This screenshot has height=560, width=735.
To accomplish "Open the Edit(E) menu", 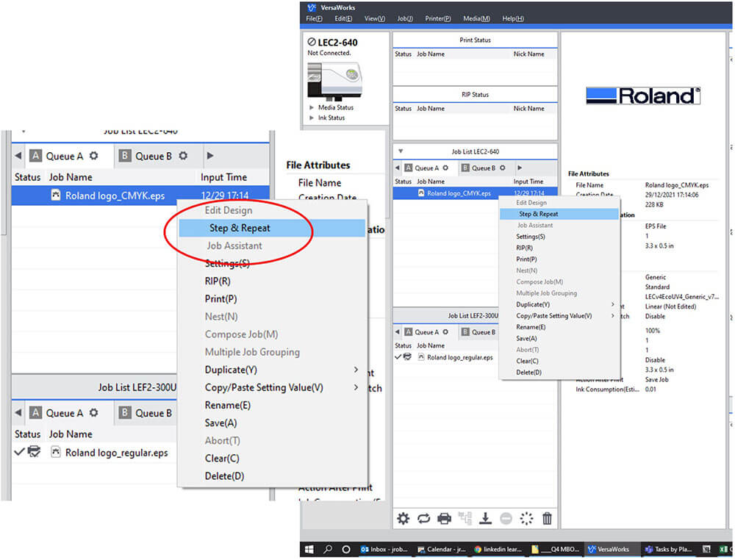I will (x=343, y=18).
